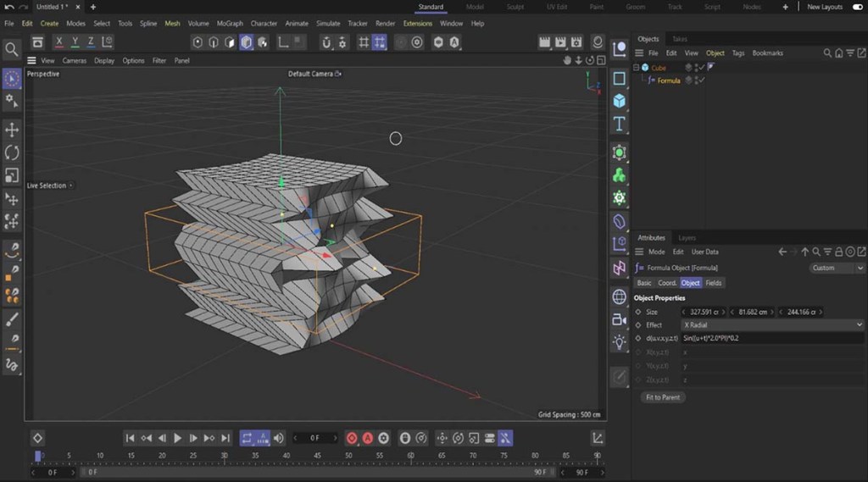Open the MoGraph menu
Image resolution: width=868 pixels, height=482 pixels.
pos(229,24)
